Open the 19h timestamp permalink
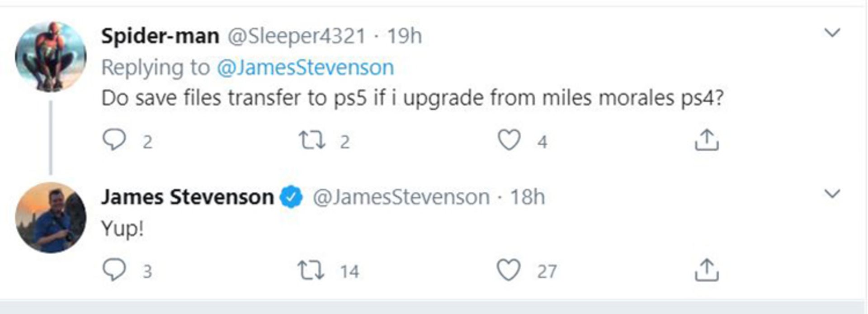This screenshot has height=314, width=868. [405, 36]
